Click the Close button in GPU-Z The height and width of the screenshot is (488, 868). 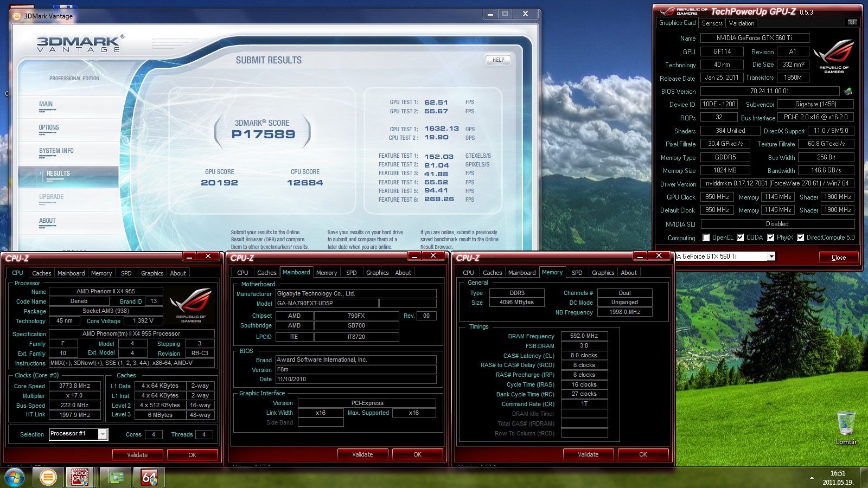click(838, 257)
